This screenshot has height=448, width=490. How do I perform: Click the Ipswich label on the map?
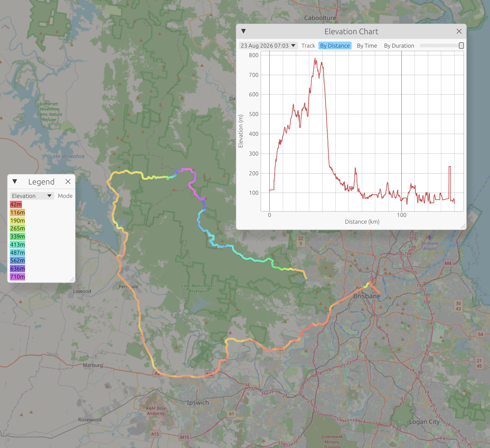(x=198, y=403)
